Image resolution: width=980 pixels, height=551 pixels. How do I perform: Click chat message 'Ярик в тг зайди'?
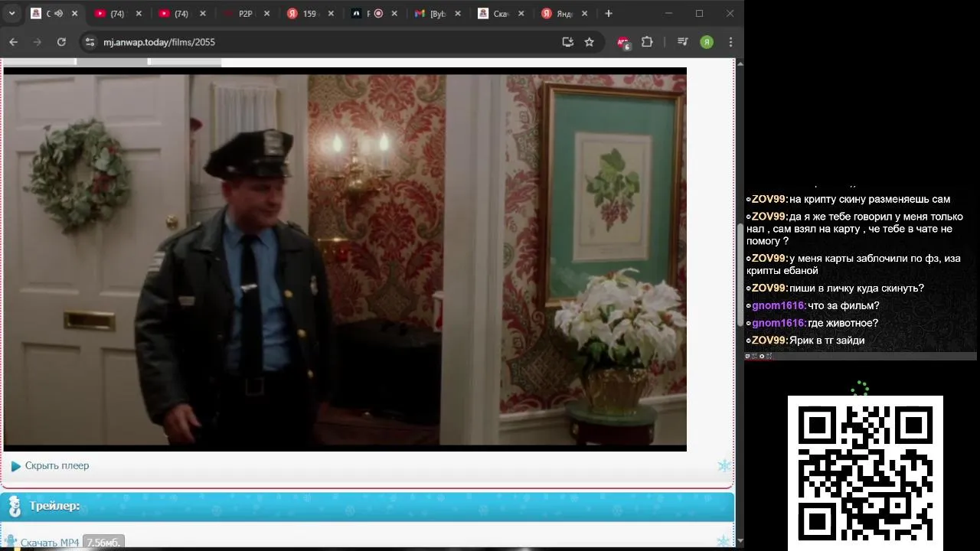tap(827, 341)
